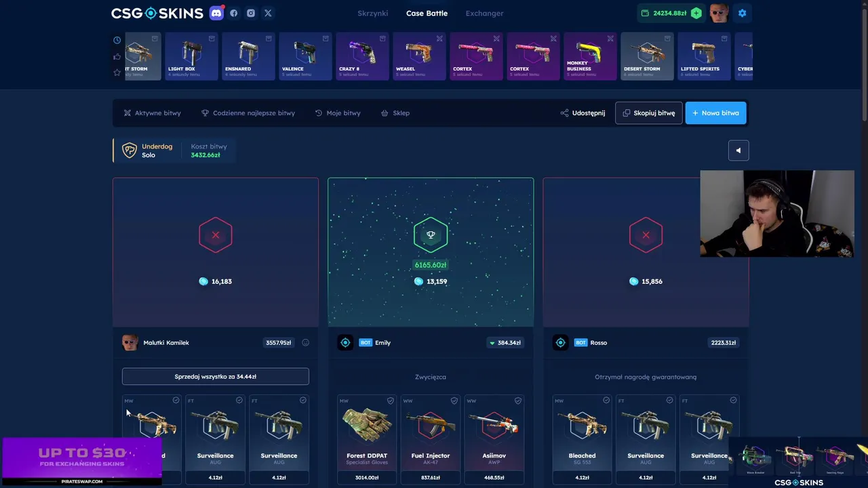Image resolution: width=868 pixels, height=488 pixels.
Task: Open the Weasel drop thumbnail
Action: (x=419, y=57)
